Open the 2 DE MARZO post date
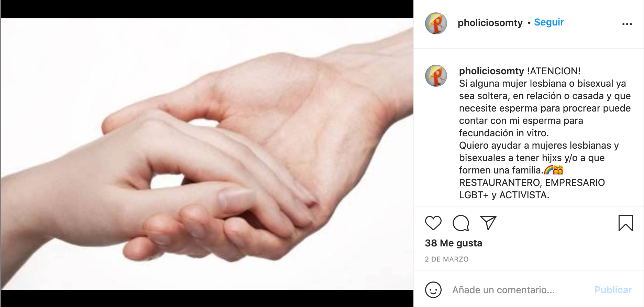Screen dimensions: 644x307 (446, 259)
